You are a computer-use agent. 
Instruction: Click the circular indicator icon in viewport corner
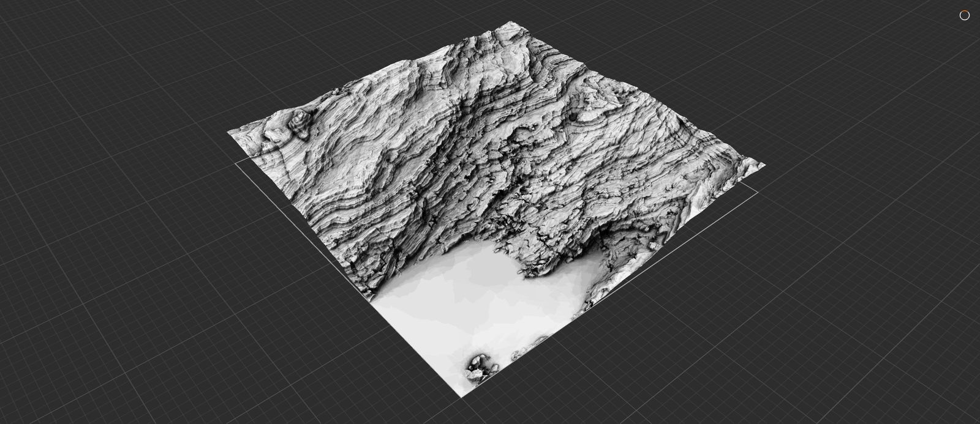[x=964, y=15]
